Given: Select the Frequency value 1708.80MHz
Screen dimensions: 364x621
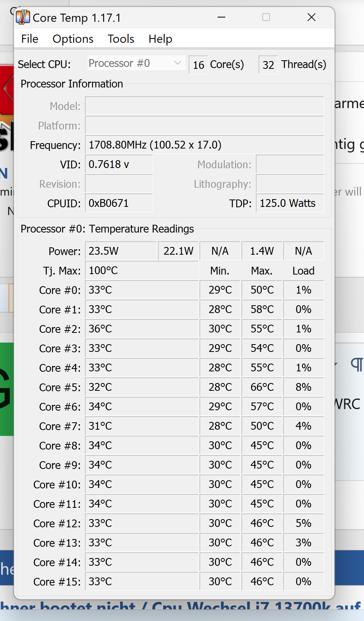Looking at the screenshot, I should coord(204,145).
